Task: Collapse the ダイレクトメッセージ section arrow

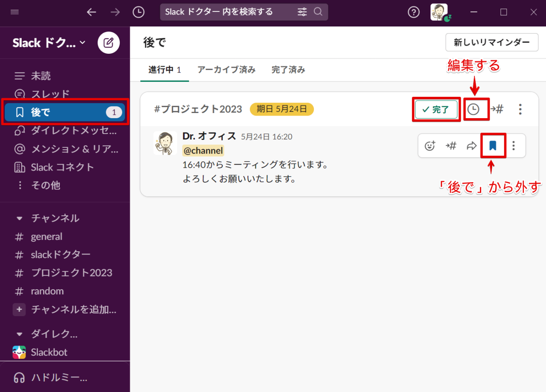Action: [19, 334]
